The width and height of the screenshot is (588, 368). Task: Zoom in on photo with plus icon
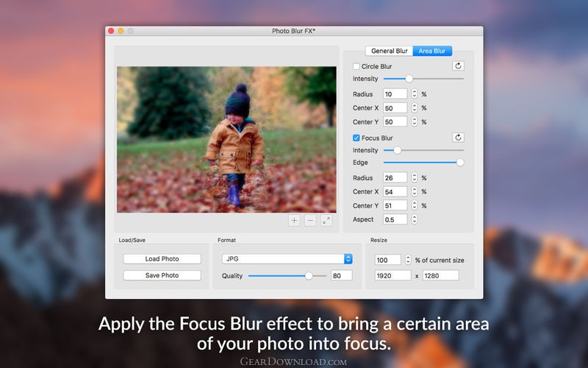point(294,221)
